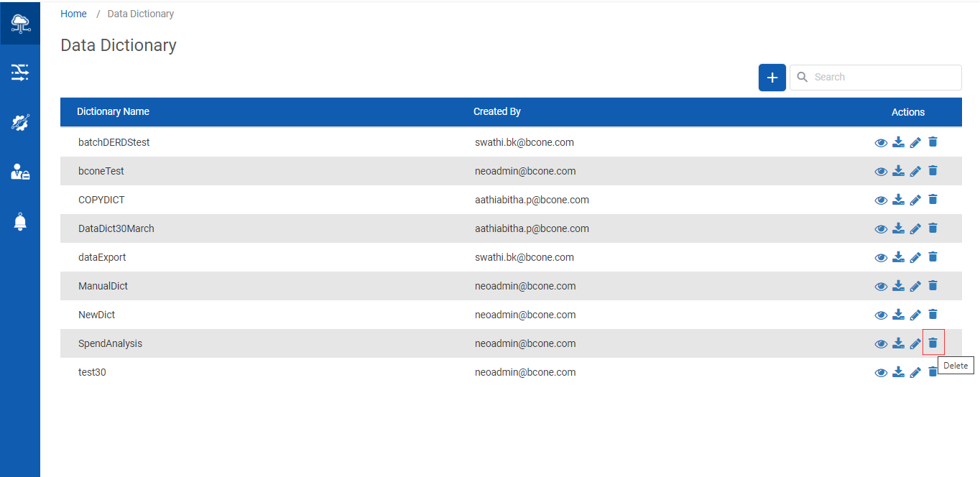Download the SpendAnalysis dictionary
Image resolution: width=980 pixels, height=477 pixels.
click(898, 343)
